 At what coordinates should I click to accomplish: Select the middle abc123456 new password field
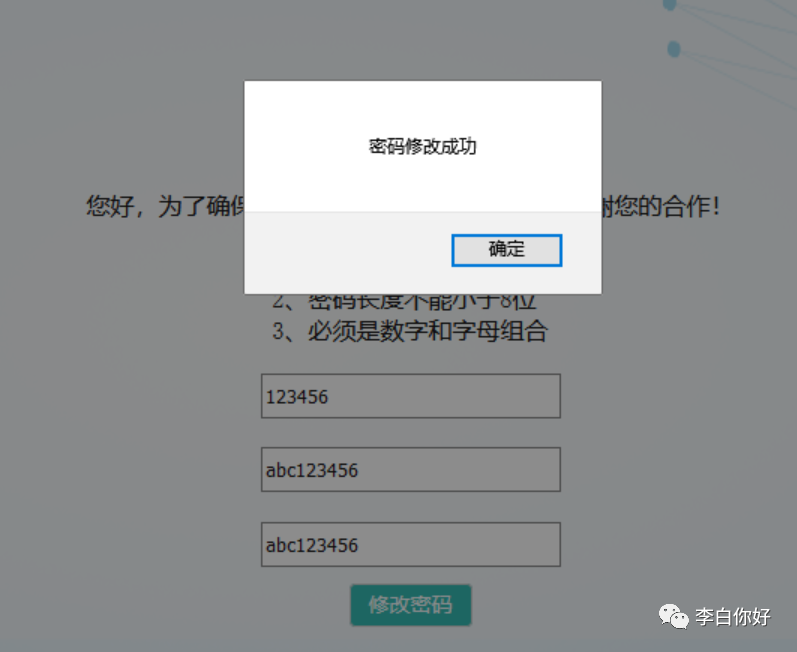tap(411, 470)
